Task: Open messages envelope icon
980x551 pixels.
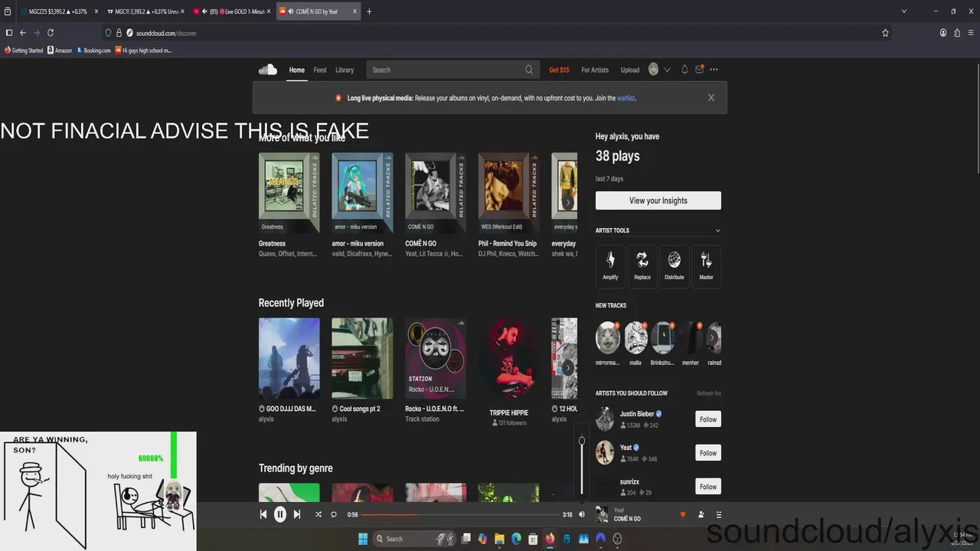Action: [699, 70]
